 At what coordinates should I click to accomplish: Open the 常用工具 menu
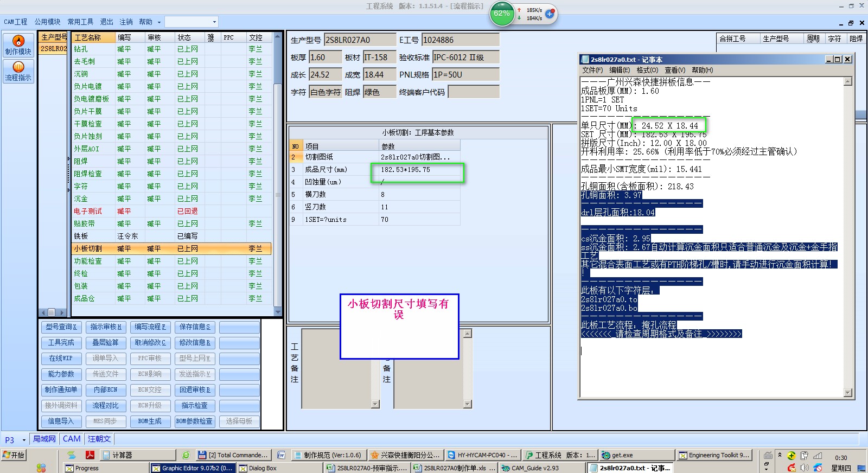(x=80, y=22)
